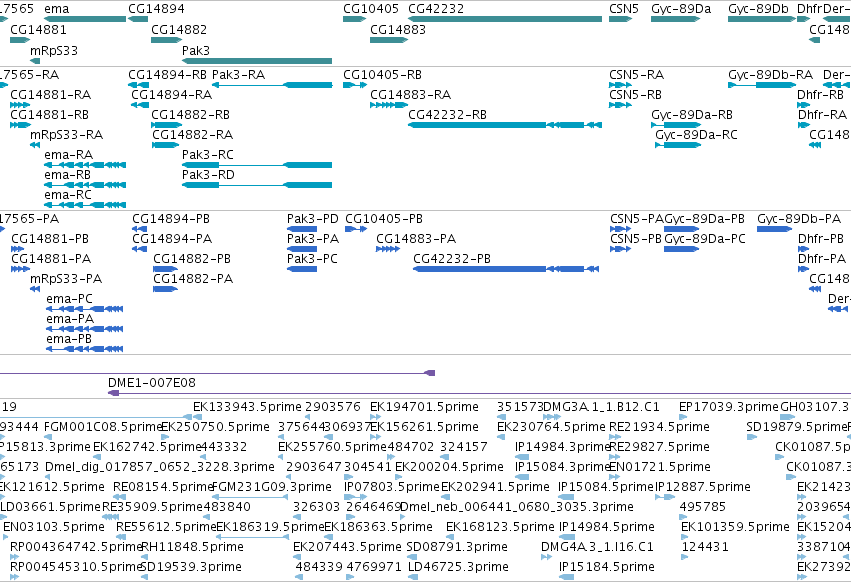
Task: Click the EK101359.5prime EST label
Action: point(735,526)
